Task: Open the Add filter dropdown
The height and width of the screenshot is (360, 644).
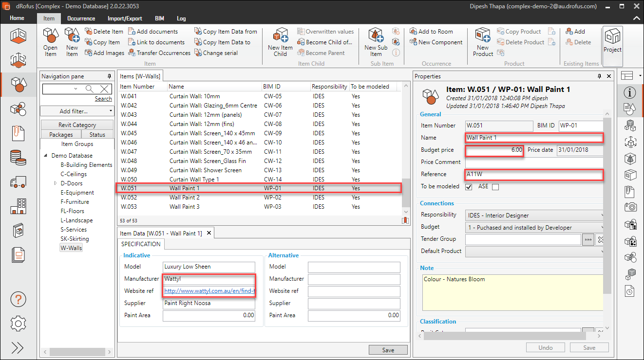Action: [x=77, y=111]
